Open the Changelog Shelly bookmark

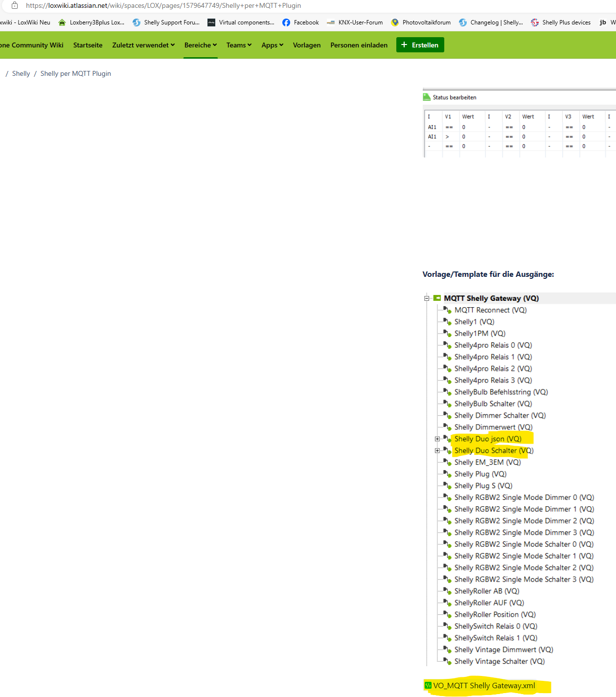(491, 22)
